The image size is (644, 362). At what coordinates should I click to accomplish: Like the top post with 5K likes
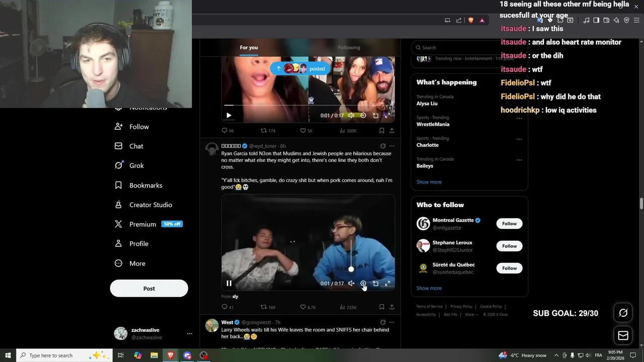click(306, 131)
